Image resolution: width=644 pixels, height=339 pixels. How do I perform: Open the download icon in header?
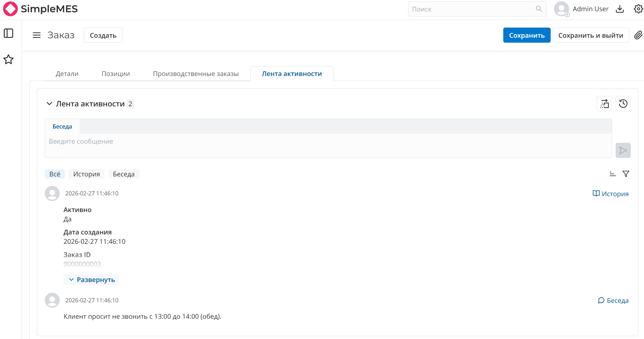620,9
